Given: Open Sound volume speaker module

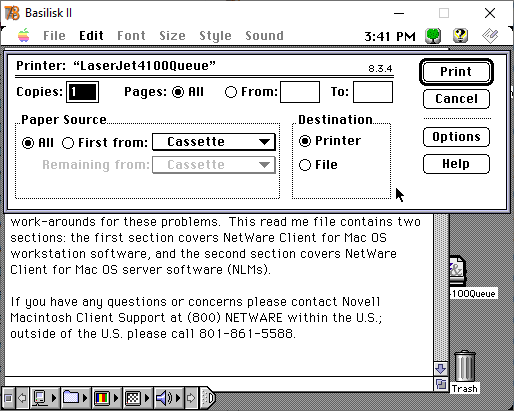Looking at the screenshot, I should (x=164, y=398).
